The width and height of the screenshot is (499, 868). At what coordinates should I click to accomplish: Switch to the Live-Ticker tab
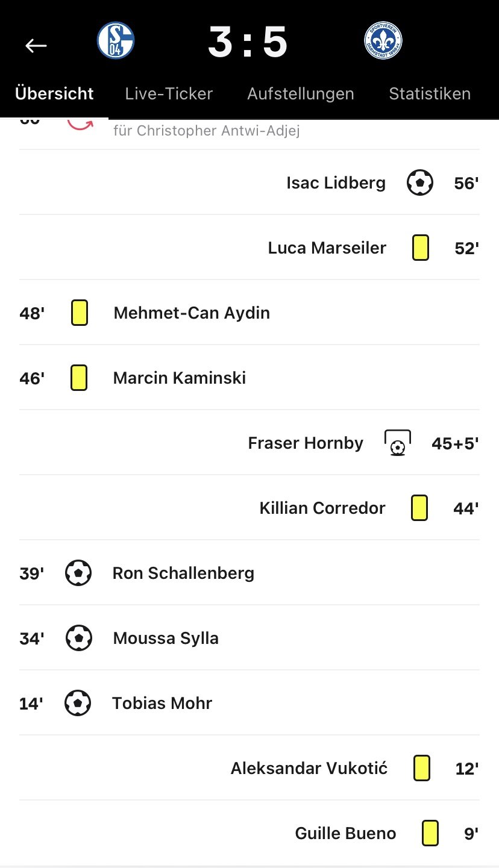[169, 94]
